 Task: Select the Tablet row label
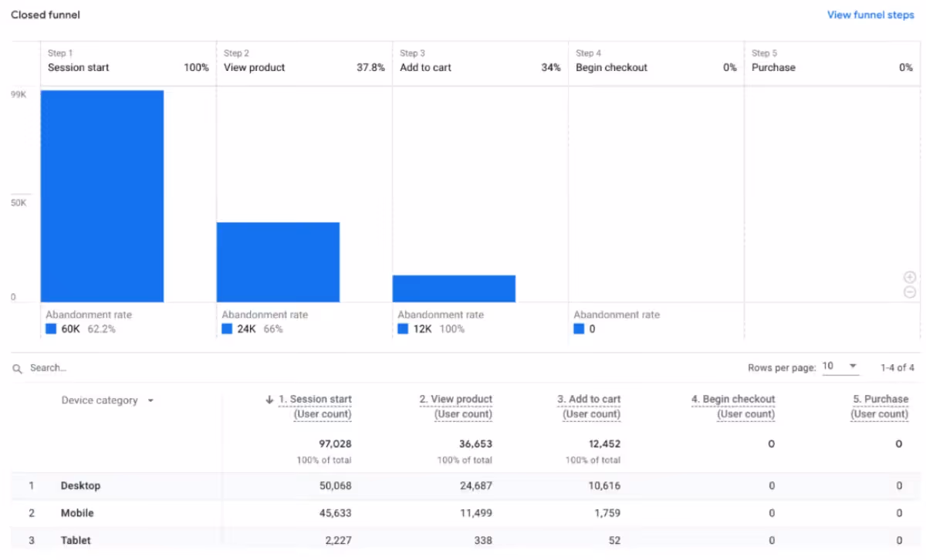76,541
